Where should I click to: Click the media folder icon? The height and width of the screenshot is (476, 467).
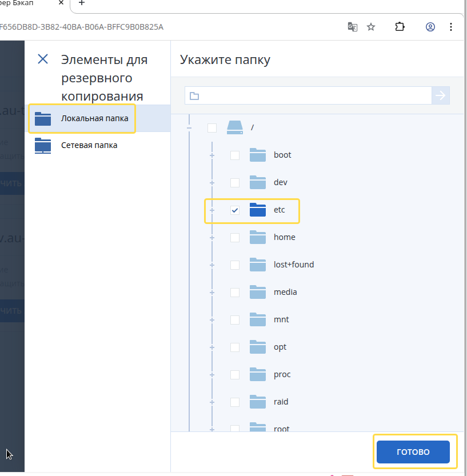257,292
